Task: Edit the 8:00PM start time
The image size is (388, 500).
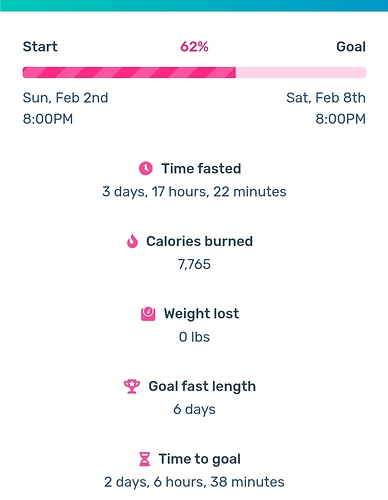Action: click(48, 119)
